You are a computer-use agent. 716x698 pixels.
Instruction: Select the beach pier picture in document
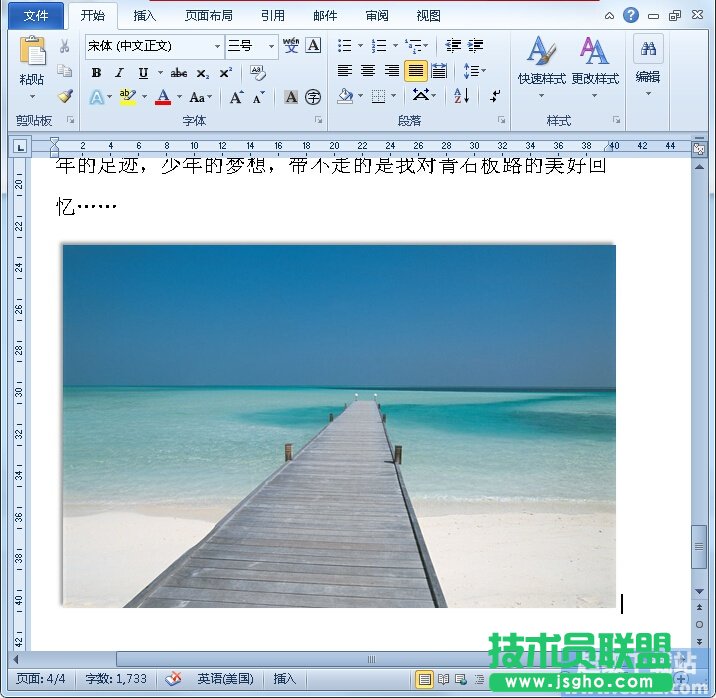tap(338, 425)
